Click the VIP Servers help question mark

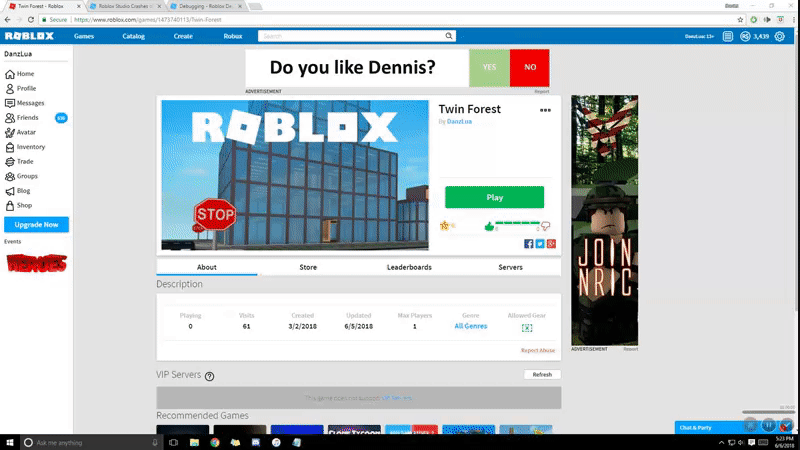(209, 377)
